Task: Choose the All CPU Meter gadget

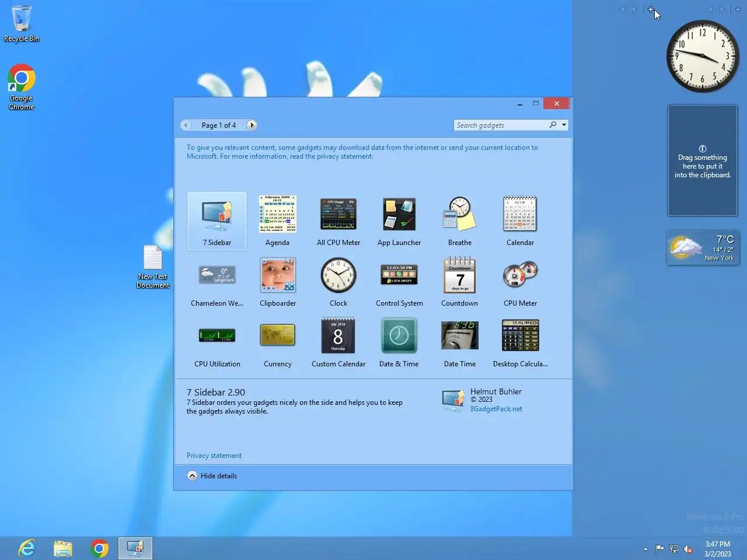Action: 338,221
